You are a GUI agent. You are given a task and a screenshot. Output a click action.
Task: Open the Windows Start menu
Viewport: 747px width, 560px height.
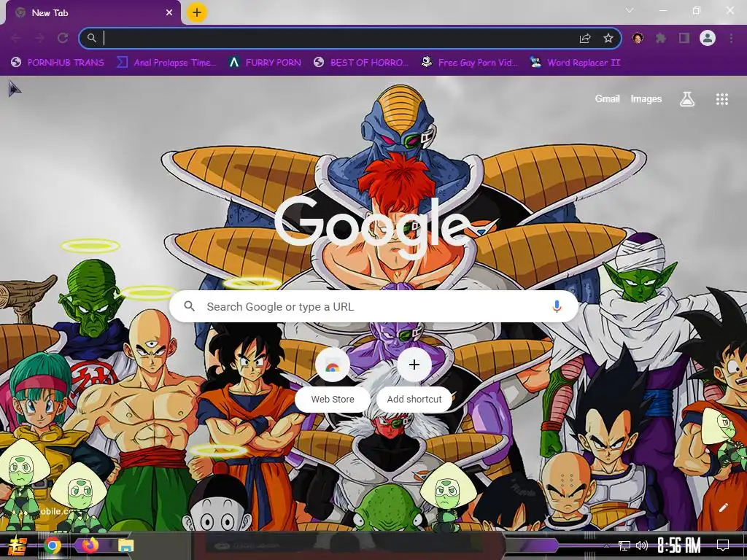pyautogui.click(x=18, y=545)
